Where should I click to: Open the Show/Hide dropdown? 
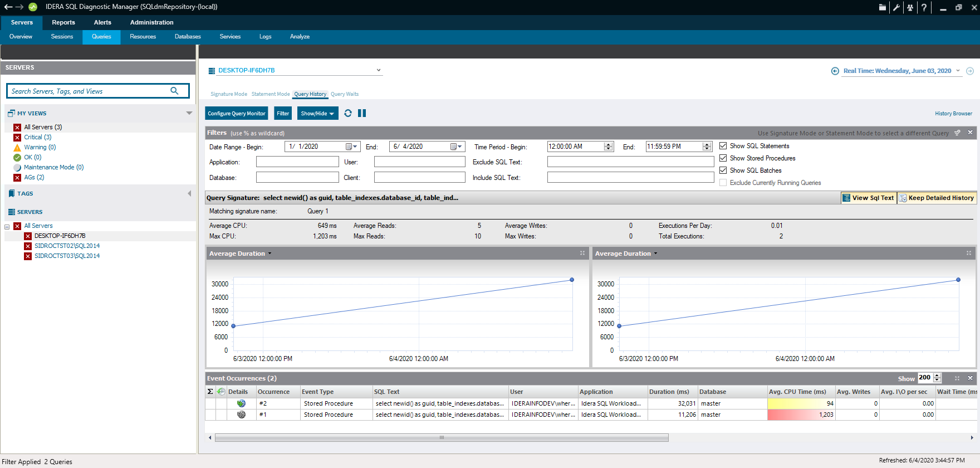tap(317, 113)
